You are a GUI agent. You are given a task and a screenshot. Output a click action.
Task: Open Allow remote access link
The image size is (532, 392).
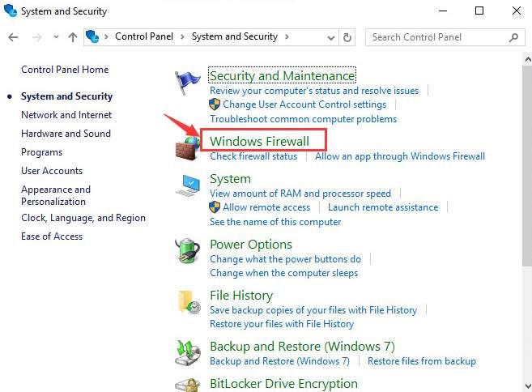point(266,207)
